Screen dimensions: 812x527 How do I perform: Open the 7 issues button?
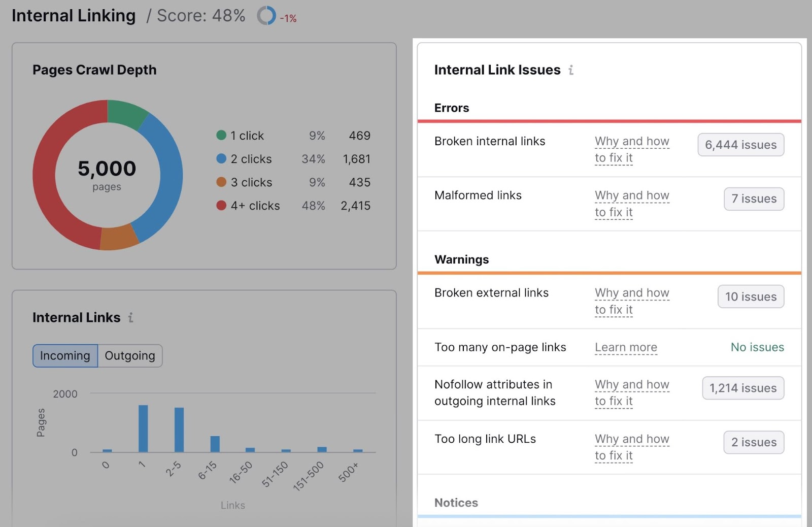pos(754,199)
